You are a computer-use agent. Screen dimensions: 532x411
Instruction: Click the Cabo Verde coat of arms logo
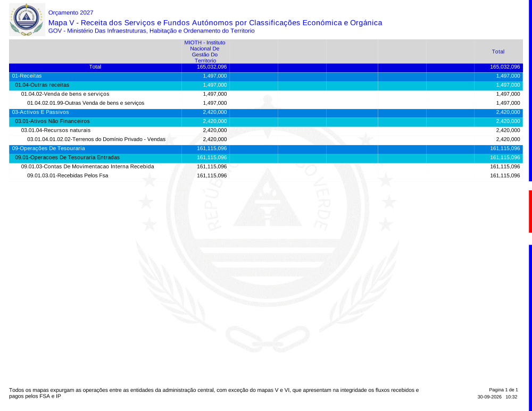[27, 20]
